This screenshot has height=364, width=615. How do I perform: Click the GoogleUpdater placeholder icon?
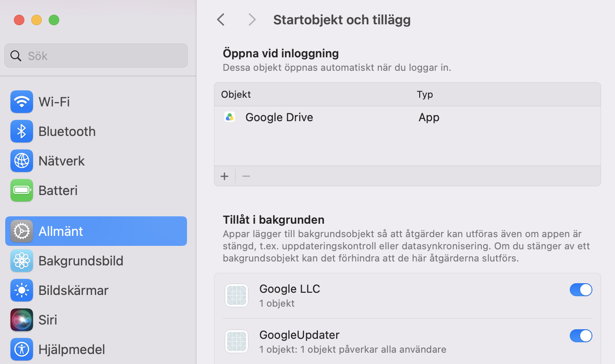(237, 341)
